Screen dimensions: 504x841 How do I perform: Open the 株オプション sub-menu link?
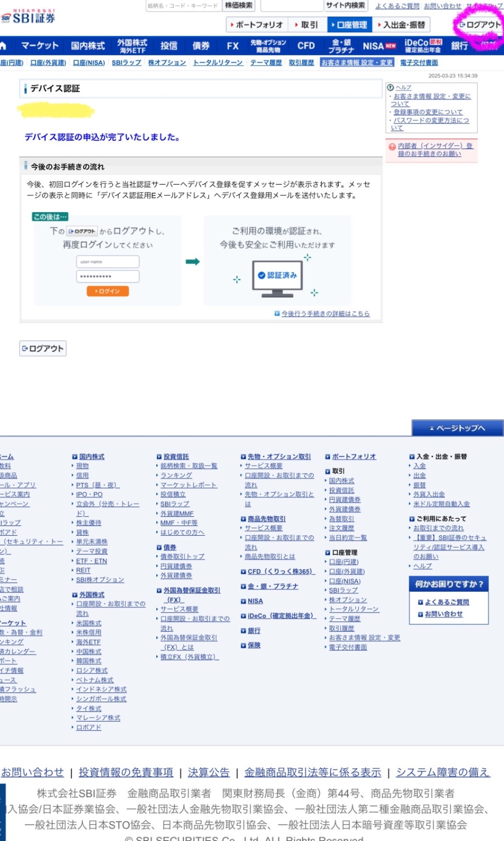tap(167, 63)
